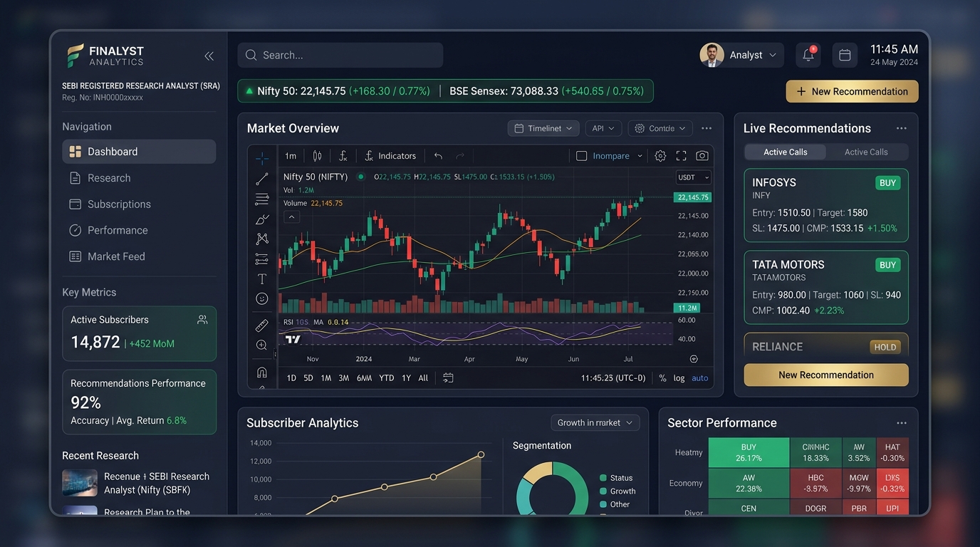Go to Dashboard in navigation
The height and width of the screenshot is (547, 980).
click(x=139, y=152)
